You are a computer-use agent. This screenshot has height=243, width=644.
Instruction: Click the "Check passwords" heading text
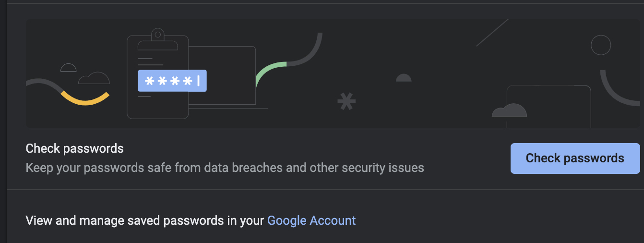point(75,148)
